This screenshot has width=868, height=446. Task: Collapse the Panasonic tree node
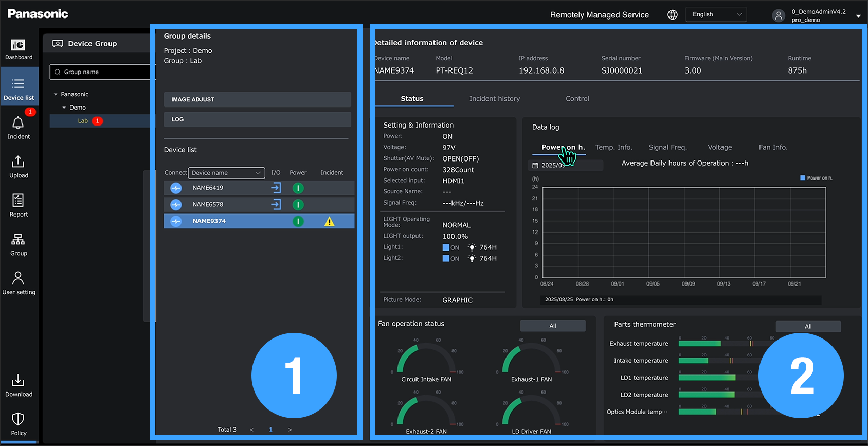coord(56,94)
